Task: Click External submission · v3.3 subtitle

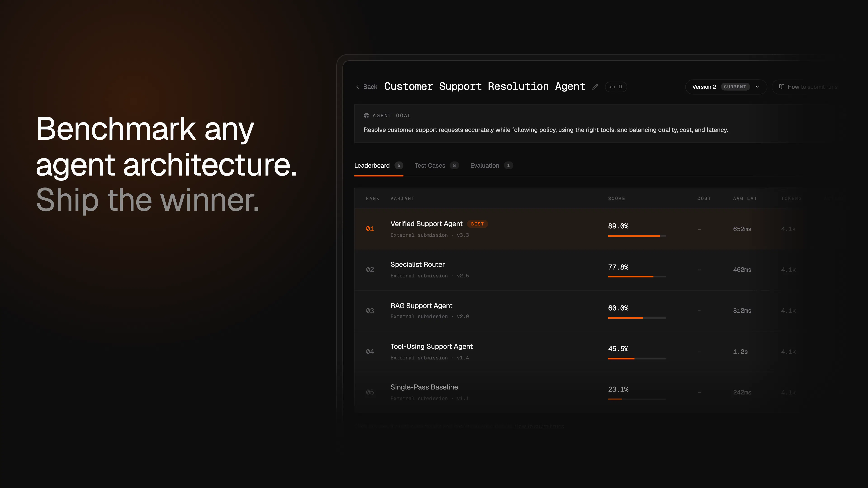Action: [430, 235]
